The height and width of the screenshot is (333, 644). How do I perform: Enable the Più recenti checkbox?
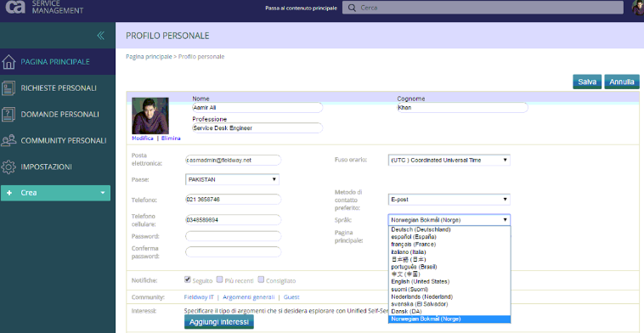click(220, 280)
